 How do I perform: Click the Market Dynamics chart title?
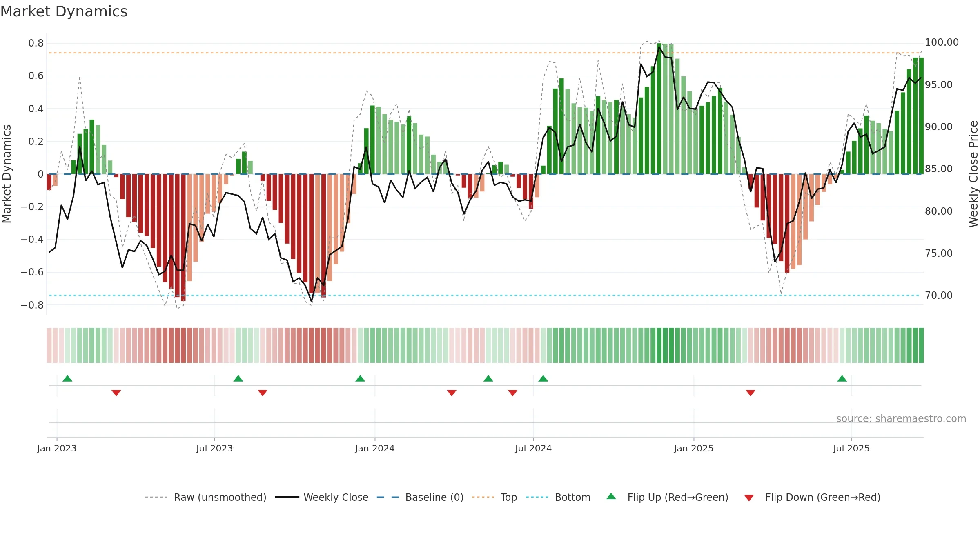point(64,11)
